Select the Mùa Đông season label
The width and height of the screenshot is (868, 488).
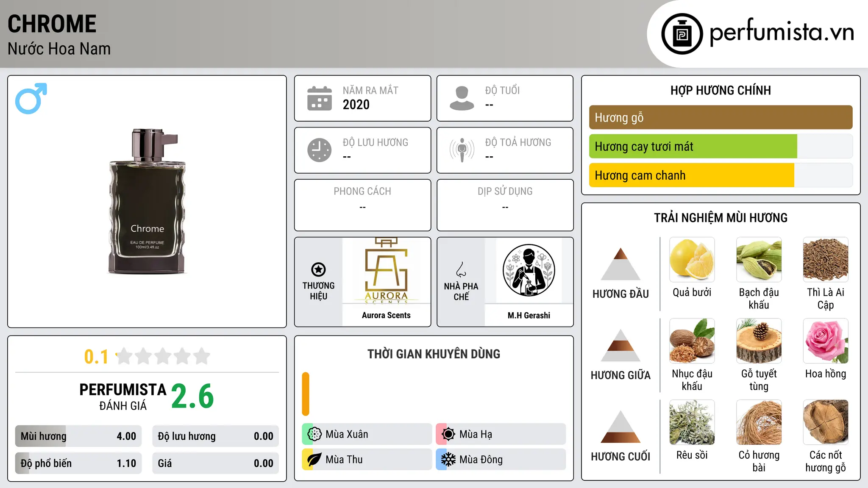pos(481,460)
